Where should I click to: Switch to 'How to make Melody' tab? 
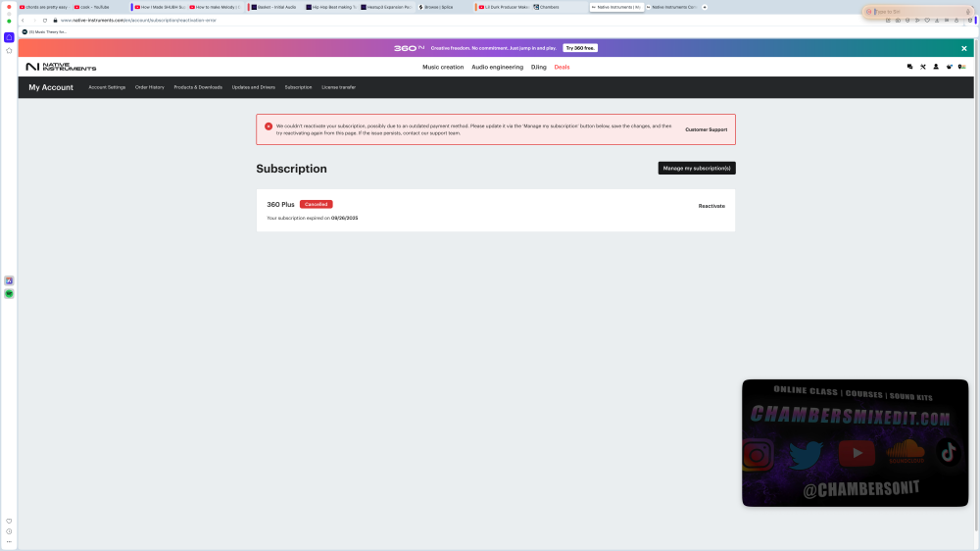tap(215, 7)
